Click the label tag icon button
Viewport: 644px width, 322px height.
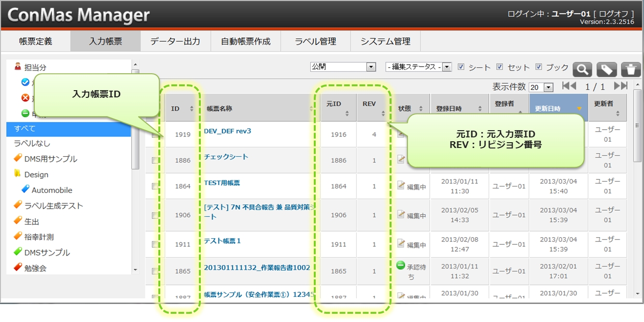[606, 69]
